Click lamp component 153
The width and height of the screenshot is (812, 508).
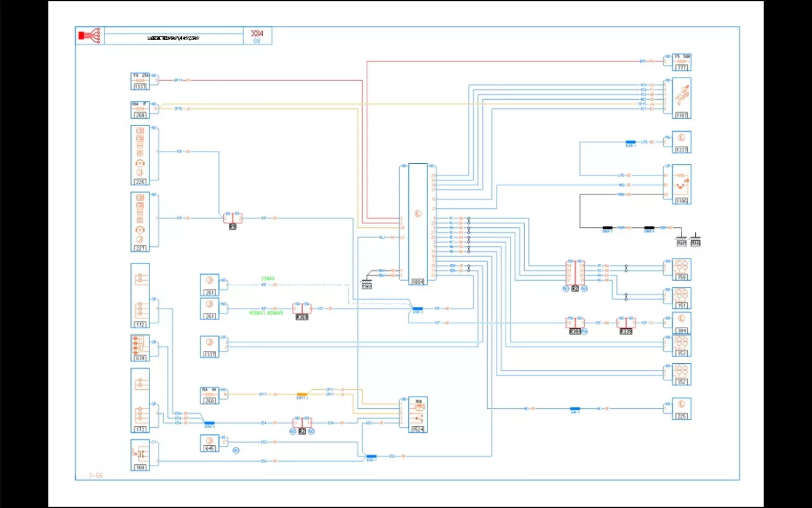tap(682, 345)
